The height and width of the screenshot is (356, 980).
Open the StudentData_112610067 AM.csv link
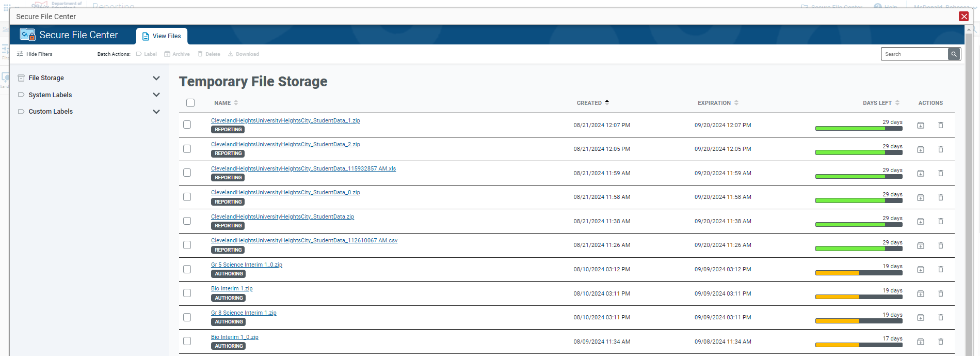click(x=304, y=241)
